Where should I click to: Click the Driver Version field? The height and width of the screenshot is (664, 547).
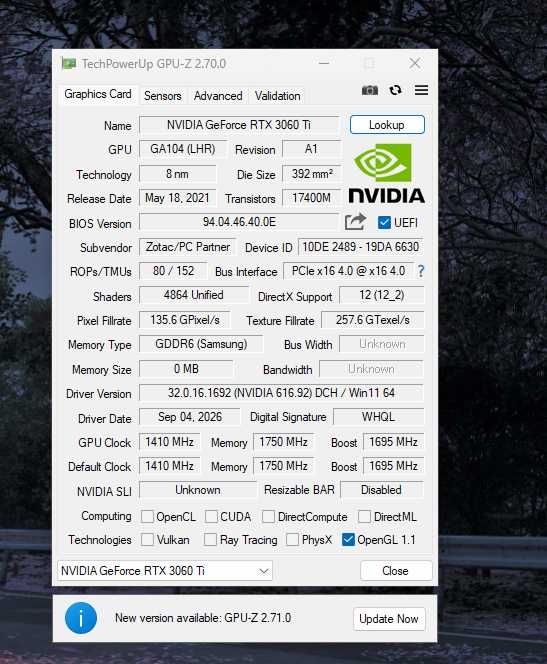coord(281,393)
